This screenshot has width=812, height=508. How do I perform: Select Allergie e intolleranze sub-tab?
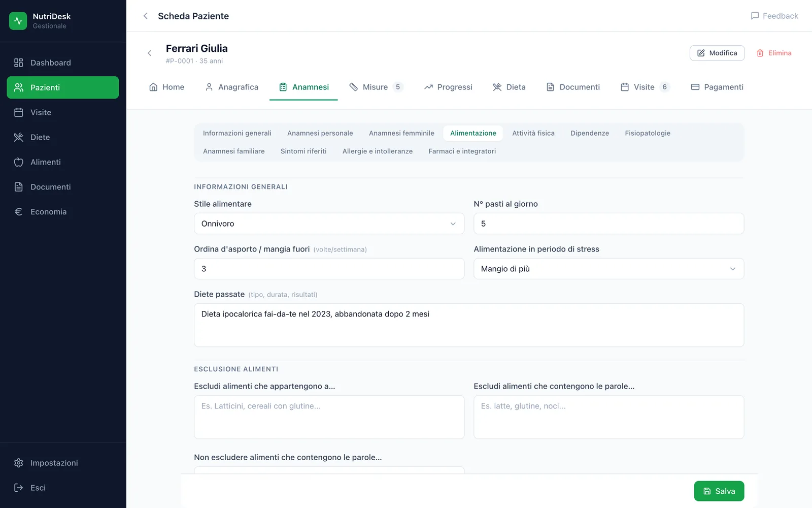377,151
